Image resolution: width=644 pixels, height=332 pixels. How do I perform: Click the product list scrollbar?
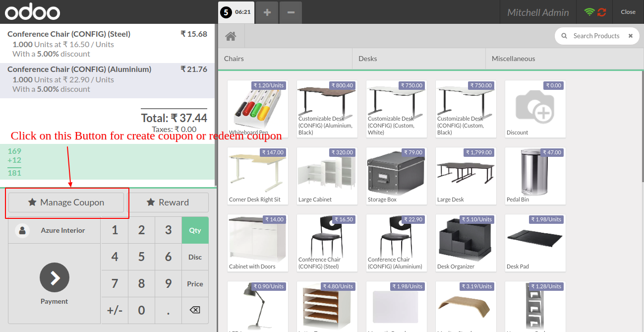point(642,127)
